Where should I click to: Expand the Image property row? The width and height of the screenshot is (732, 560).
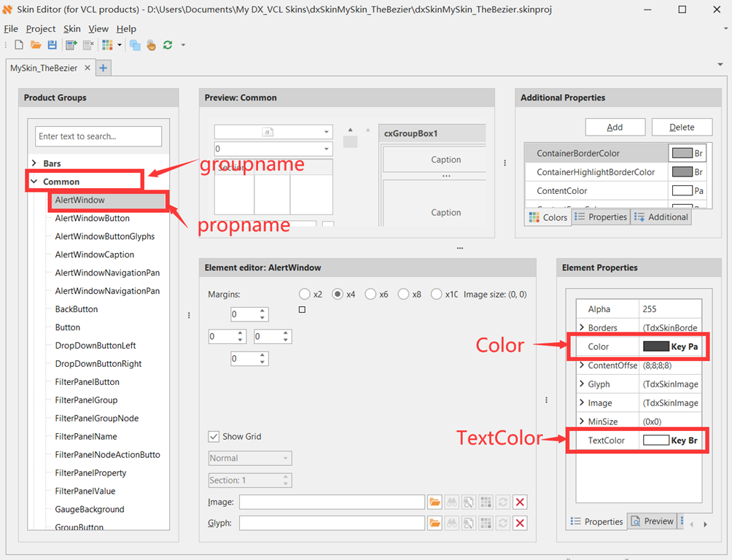[x=582, y=402]
